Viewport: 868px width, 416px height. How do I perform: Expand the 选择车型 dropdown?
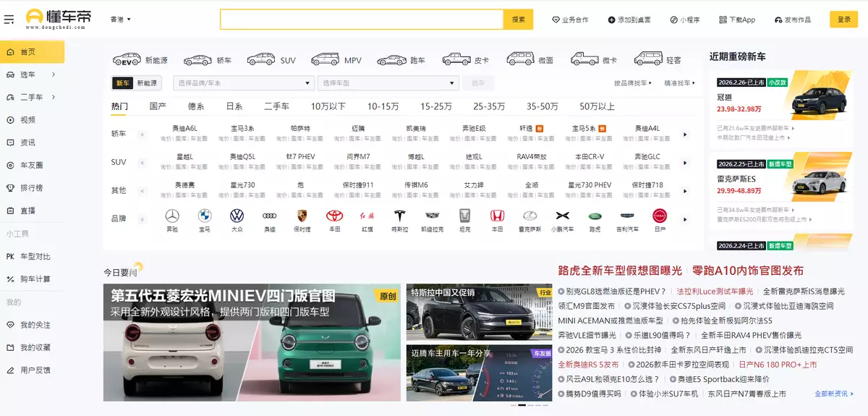(388, 83)
